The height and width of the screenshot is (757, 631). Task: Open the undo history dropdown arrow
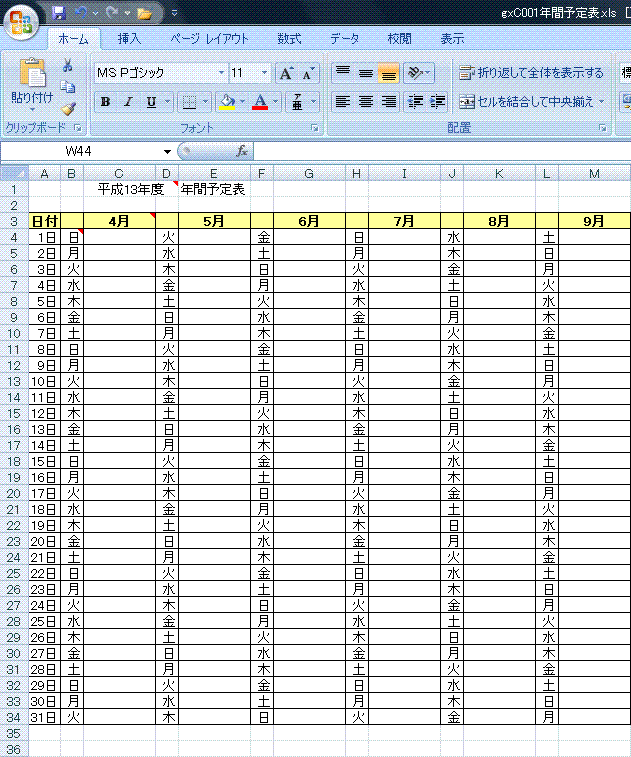tap(95, 13)
